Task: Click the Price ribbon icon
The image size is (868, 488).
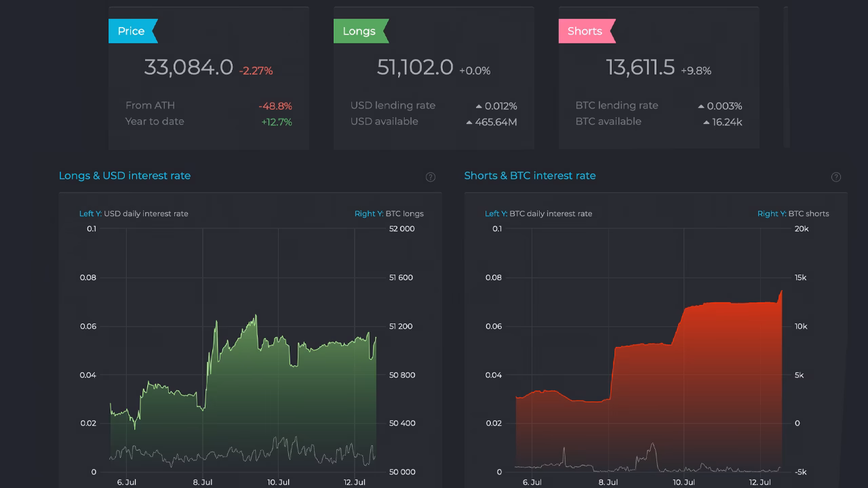Action: pos(132,30)
